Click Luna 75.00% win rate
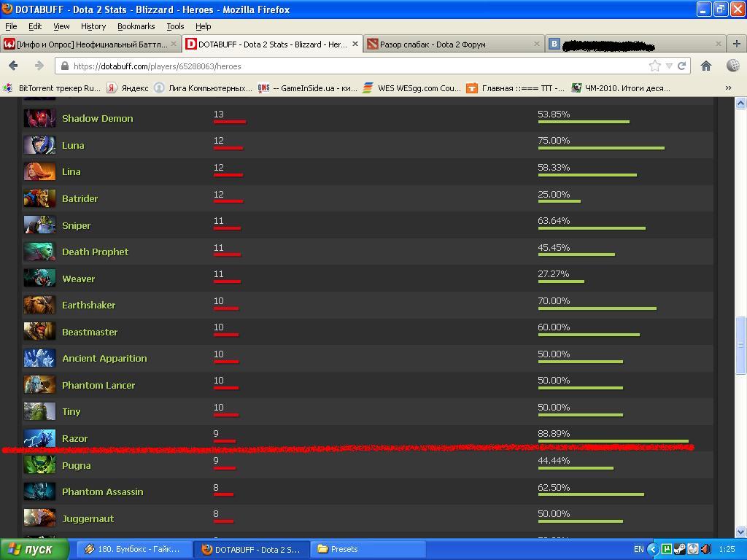 554,141
